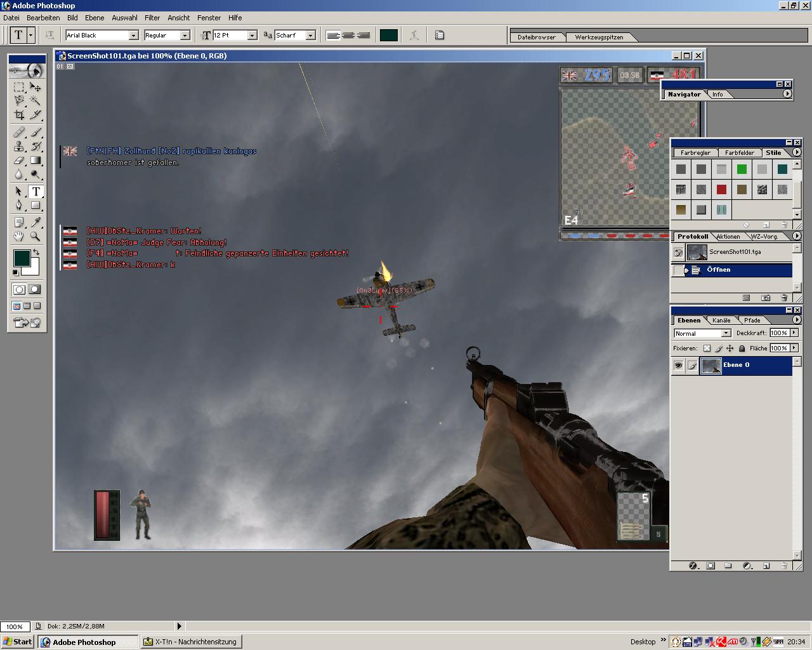Open the Bild menu
This screenshot has width=812, height=650.
point(72,18)
